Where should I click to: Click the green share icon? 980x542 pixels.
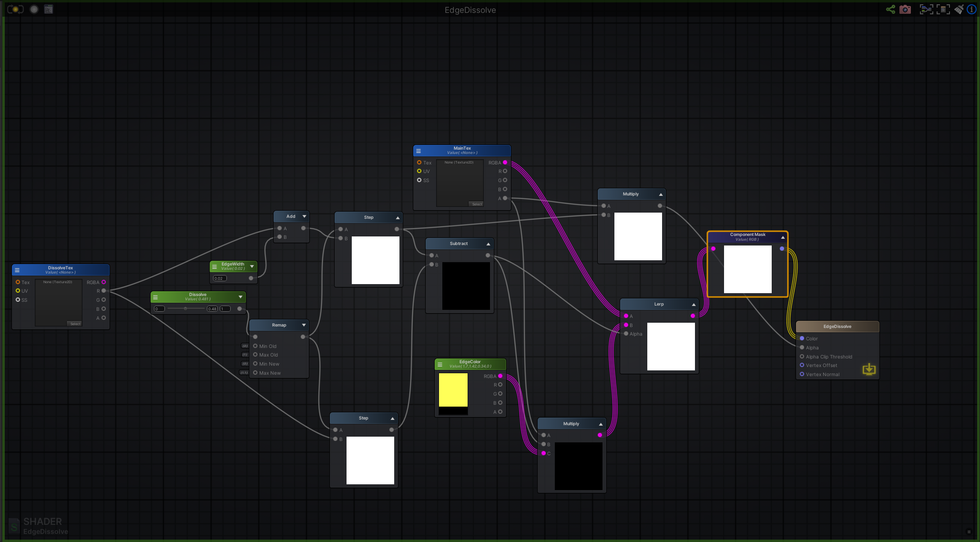[x=890, y=9]
